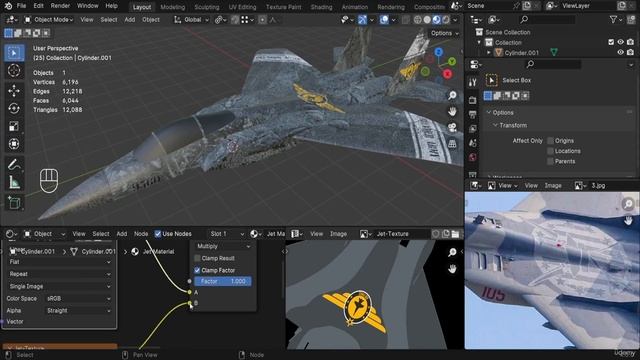
Task: Expand Cylinder.001 in the outliner
Action: click(489, 53)
